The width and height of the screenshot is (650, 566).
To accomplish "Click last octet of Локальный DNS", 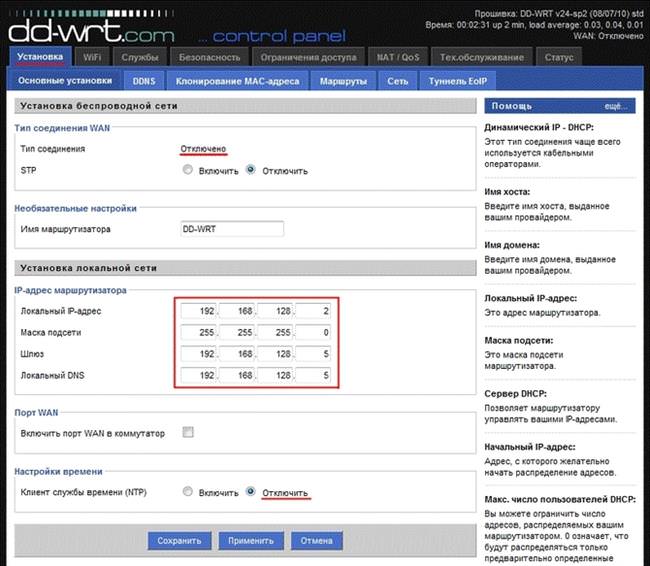I will click(x=313, y=375).
